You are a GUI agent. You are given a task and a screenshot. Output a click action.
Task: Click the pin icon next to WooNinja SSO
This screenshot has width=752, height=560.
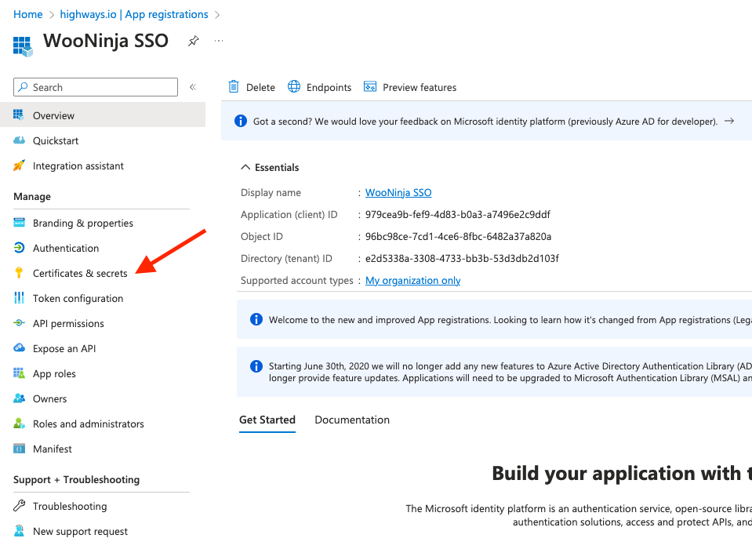coord(193,42)
